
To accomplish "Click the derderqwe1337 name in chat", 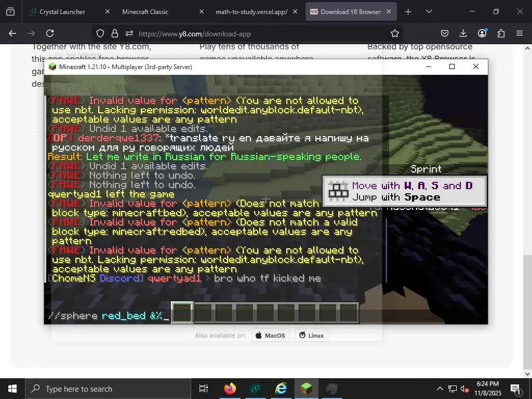I will coord(118,138).
